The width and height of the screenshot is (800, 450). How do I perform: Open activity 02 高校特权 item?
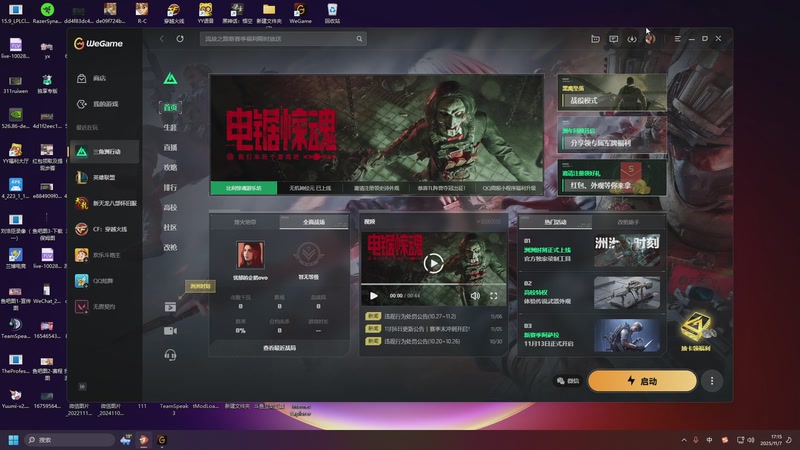pyautogui.click(x=592, y=293)
